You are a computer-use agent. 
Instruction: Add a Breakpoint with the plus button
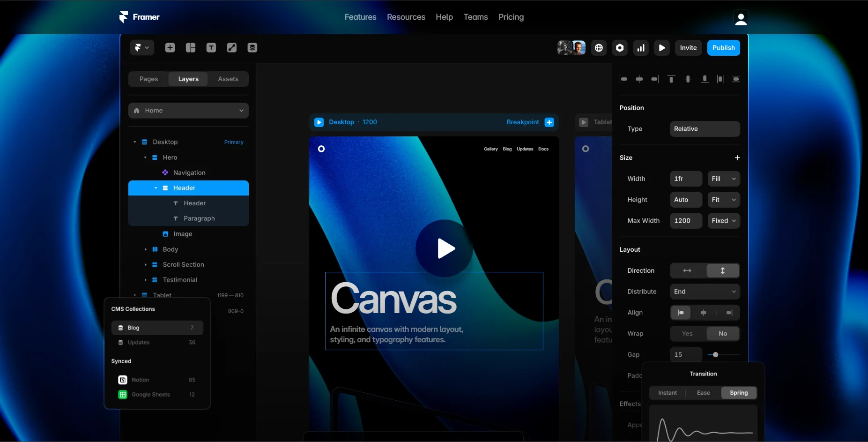tap(549, 122)
